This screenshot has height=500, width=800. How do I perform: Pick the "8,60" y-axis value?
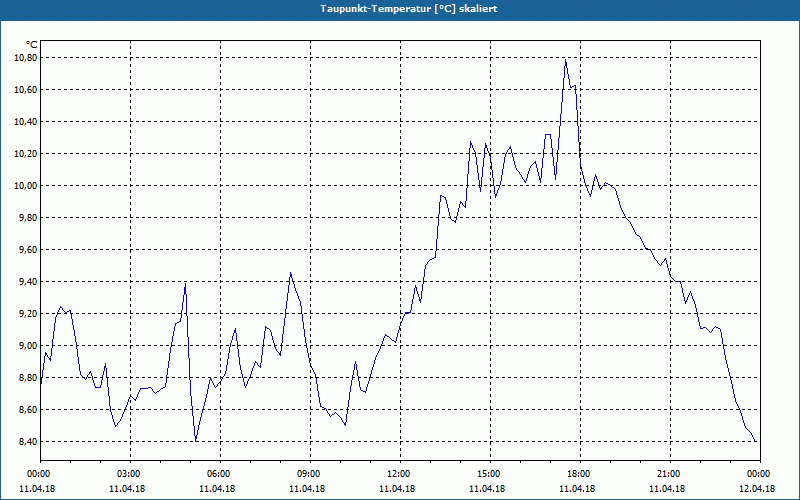(x=28, y=409)
